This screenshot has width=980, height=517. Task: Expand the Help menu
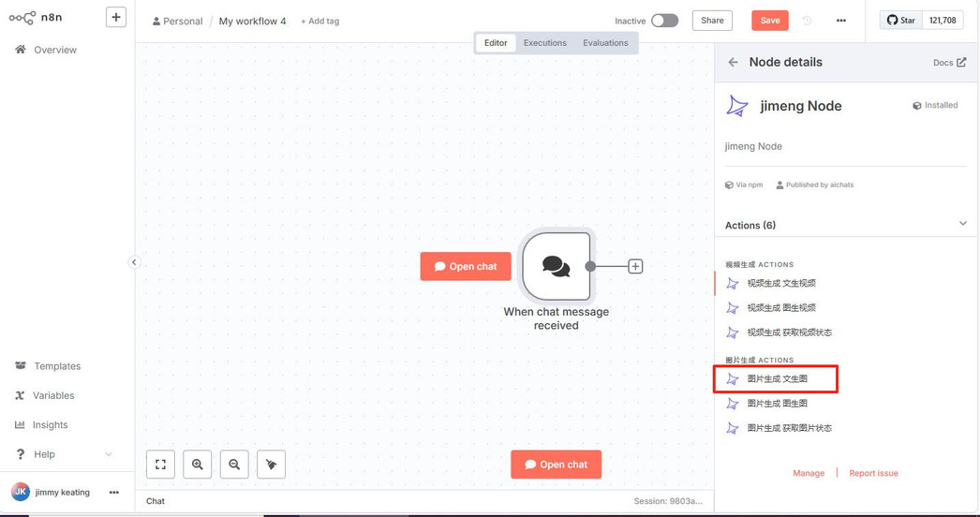(63, 454)
